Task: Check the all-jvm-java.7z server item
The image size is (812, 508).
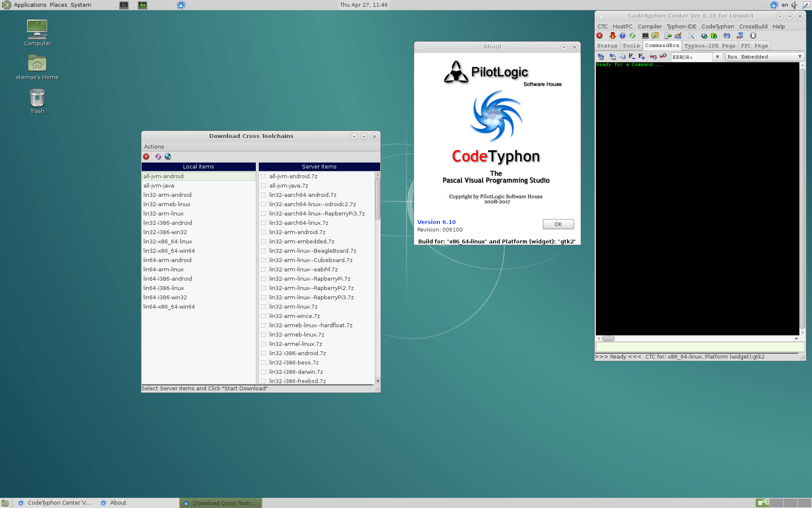Action: (x=263, y=186)
